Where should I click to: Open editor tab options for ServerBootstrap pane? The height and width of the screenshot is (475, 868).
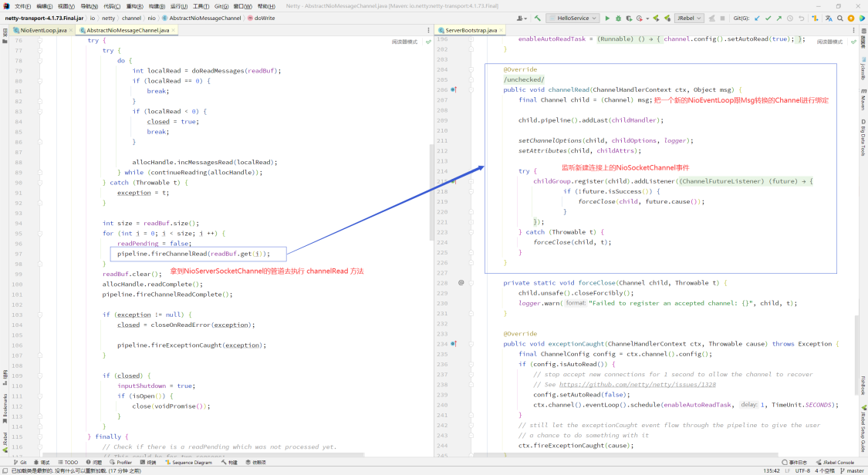click(x=853, y=30)
